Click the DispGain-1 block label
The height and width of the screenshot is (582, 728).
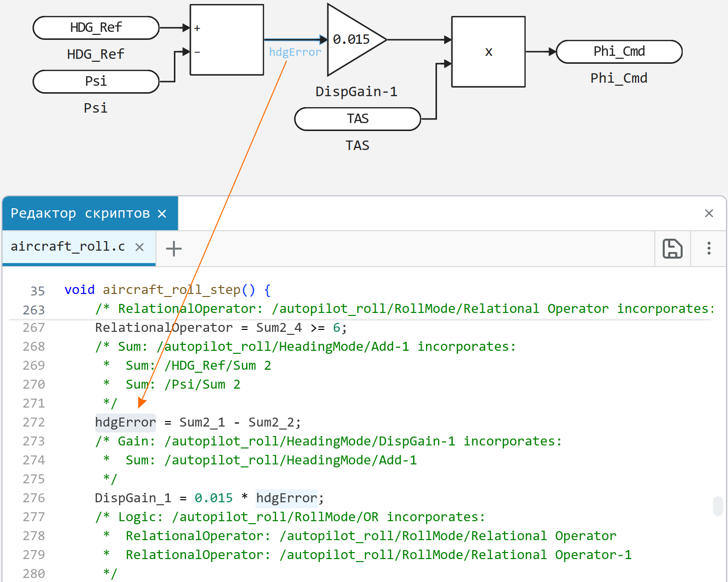(x=356, y=92)
